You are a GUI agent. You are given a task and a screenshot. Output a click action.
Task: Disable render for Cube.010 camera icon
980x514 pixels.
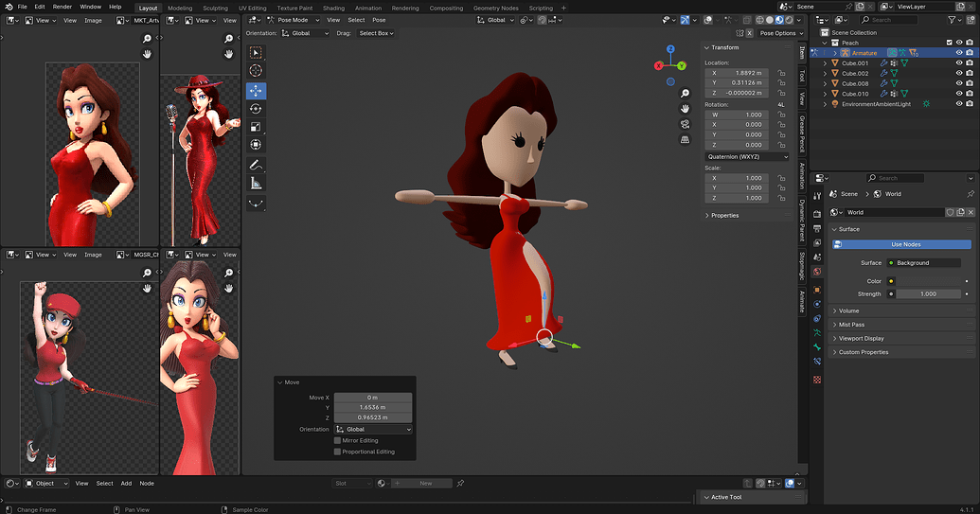970,94
